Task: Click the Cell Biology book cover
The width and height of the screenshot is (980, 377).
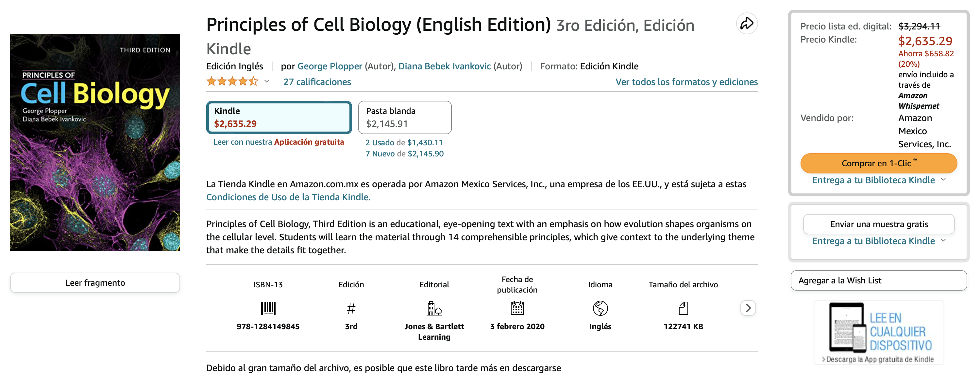Action: 95,142
